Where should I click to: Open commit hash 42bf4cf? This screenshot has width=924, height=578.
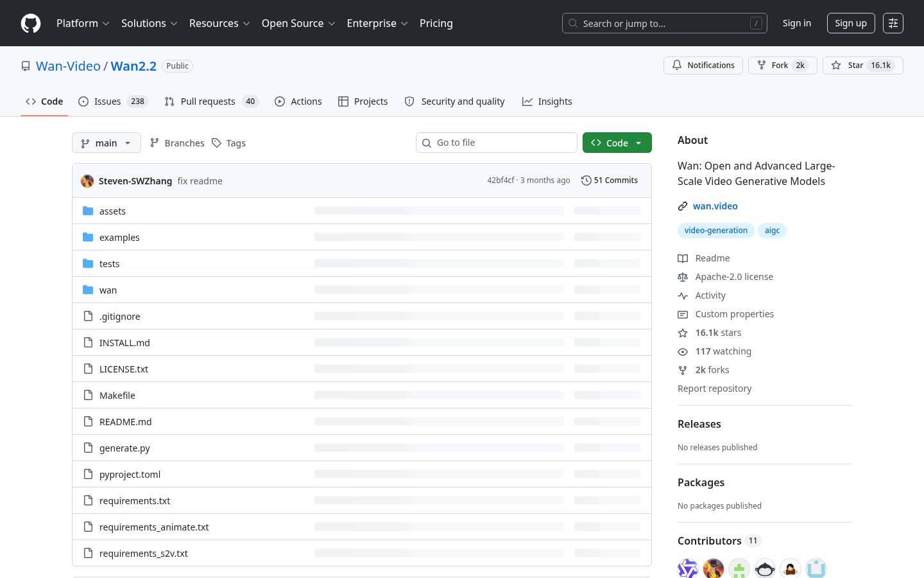pos(501,180)
